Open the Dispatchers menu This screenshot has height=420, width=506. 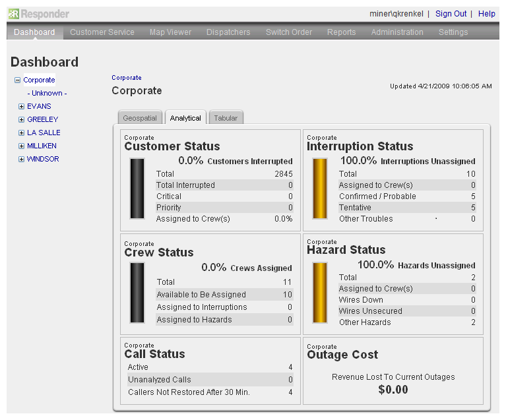click(x=228, y=32)
